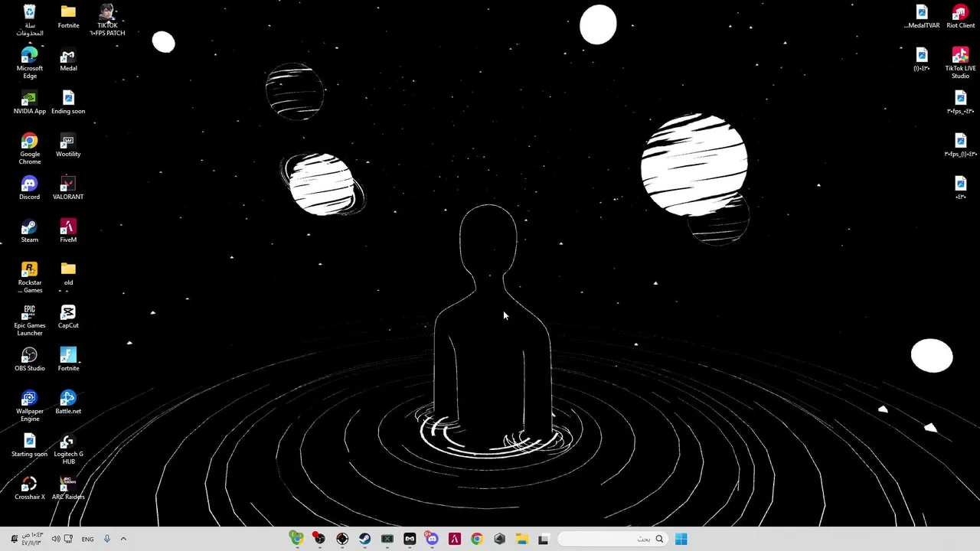
Task: Open Logitech G HUB shortcut
Action: pyautogui.click(x=68, y=448)
